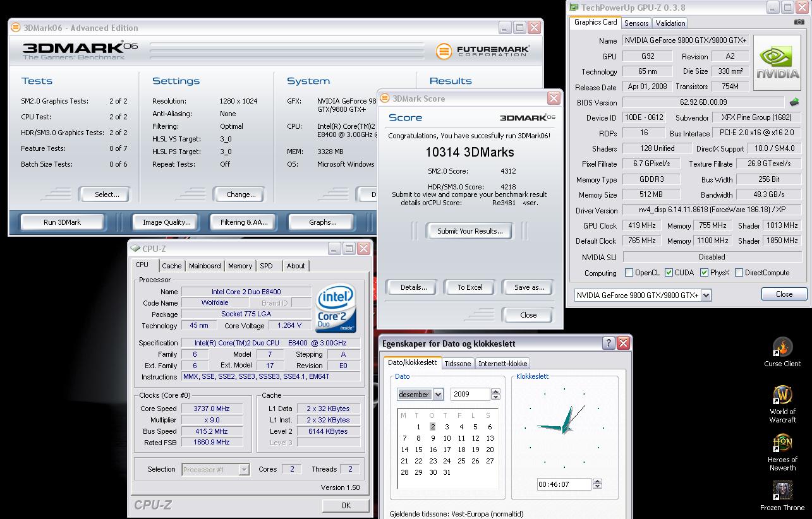This screenshot has height=519, width=812.
Task: Switch to the Internett-klokke tab
Action: (x=502, y=363)
